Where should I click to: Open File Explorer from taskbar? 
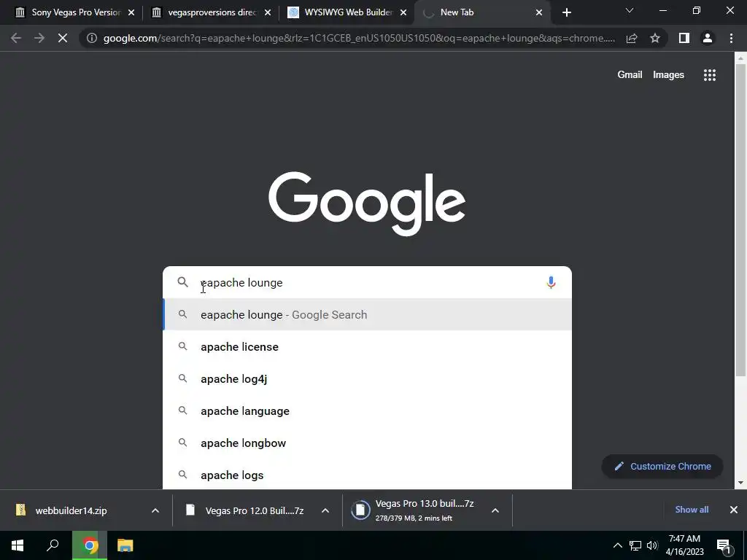(x=125, y=545)
